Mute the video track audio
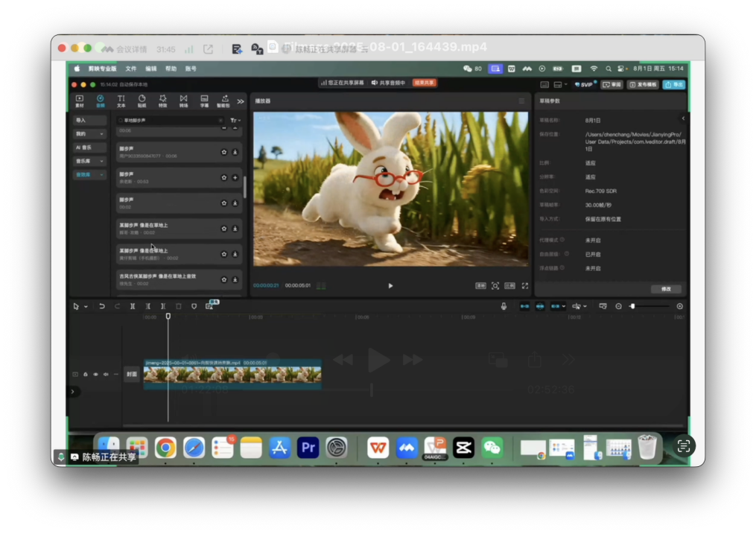The image size is (756, 534). [x=106, y=374]
